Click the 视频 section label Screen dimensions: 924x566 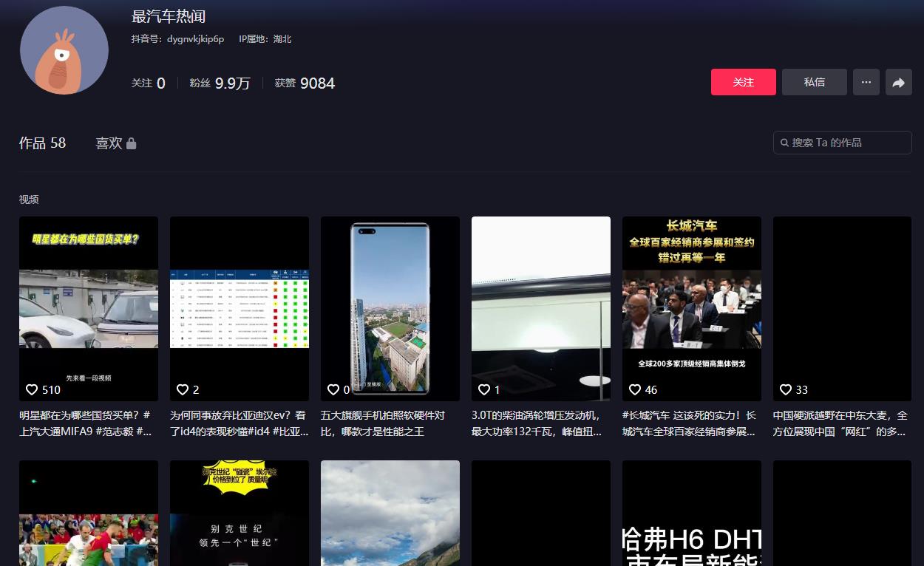(x=29, y=200)
